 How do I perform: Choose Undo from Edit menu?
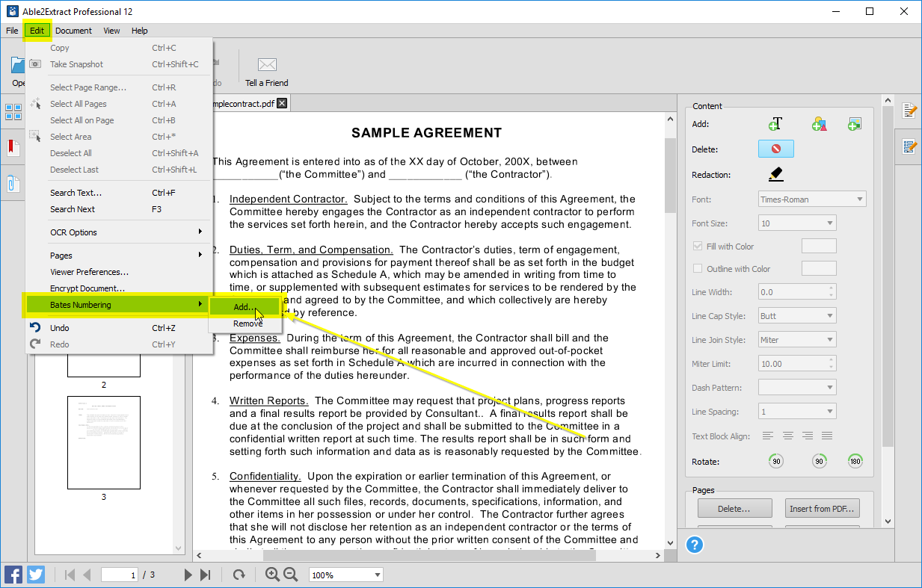119,328
